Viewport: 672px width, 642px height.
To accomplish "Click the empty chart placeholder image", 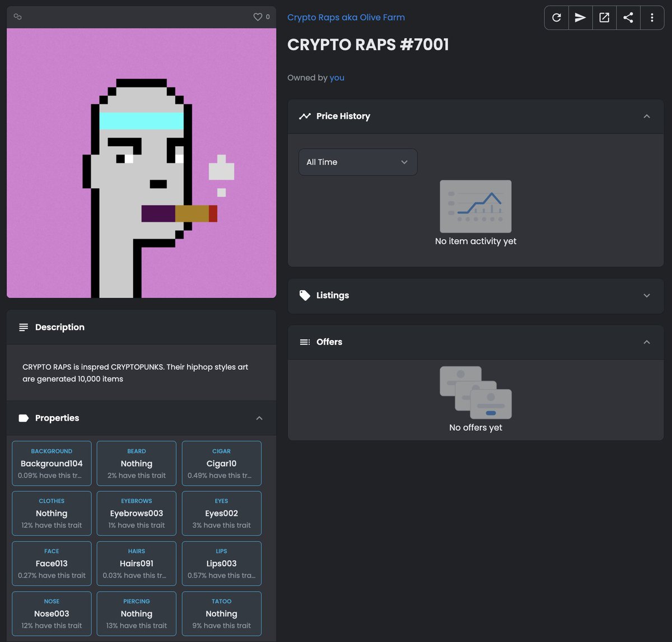I will (x=475, y=206).
